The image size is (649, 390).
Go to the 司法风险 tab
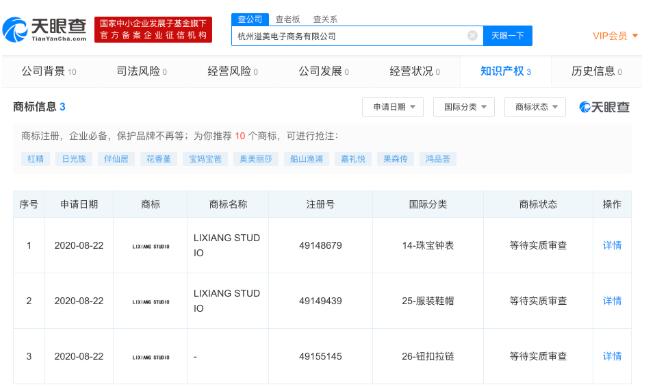pyautogui.click(x=142, y=71)
